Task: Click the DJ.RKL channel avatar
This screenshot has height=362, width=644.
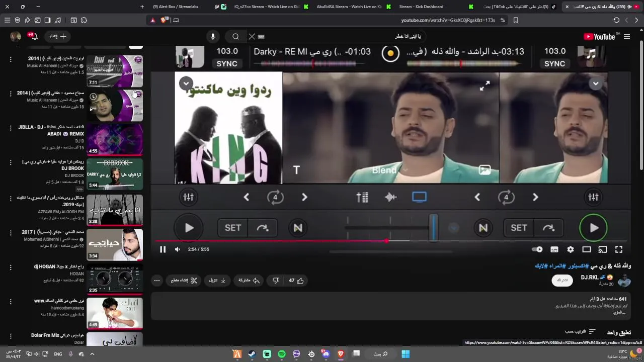Action: (x=624, y=281)
